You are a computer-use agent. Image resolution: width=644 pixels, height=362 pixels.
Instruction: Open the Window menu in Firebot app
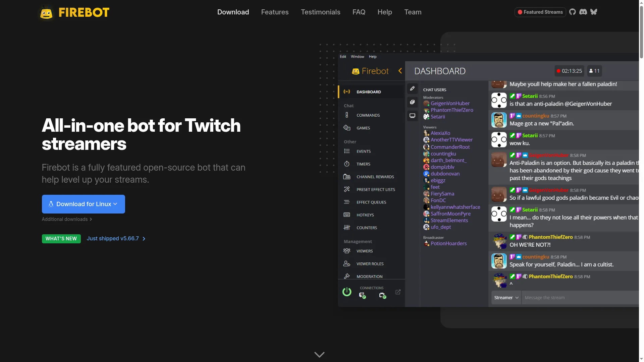click(x=358, y=57)
